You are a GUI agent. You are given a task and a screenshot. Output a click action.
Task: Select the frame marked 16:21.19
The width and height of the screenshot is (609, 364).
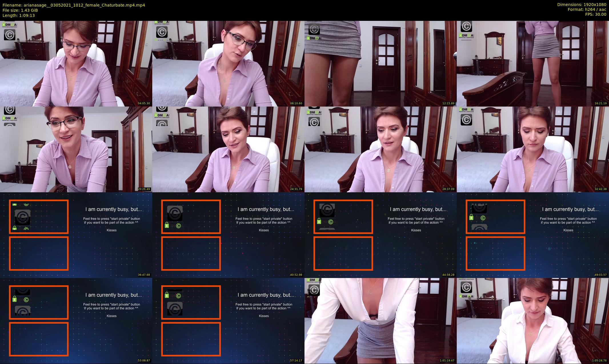533,63
